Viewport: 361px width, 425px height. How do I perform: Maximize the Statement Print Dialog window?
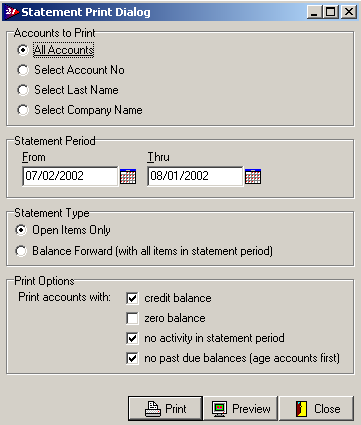(x=330, y=12)
